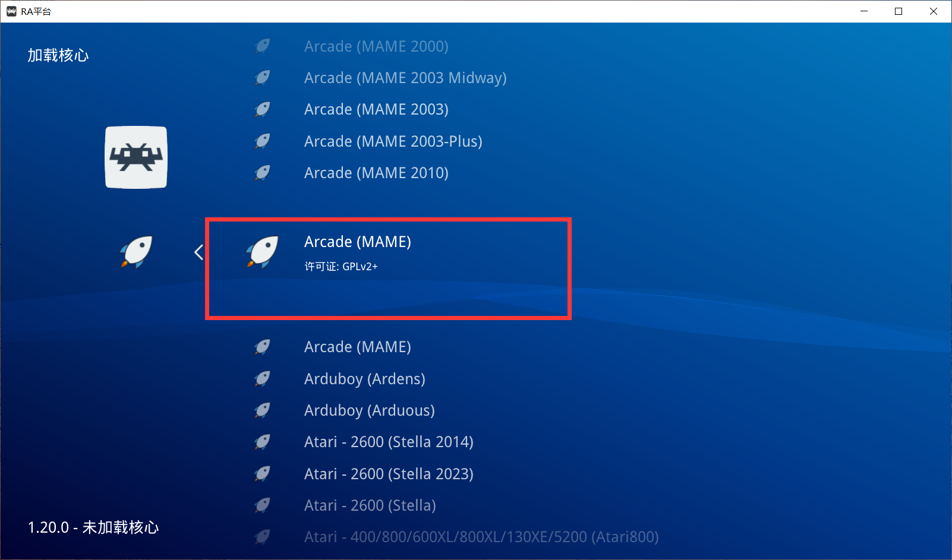Select Atari - 400/800/600XL (Atari800) core
Image resolution: width=952 pixels, height=560 pixels.
point(481,537)
